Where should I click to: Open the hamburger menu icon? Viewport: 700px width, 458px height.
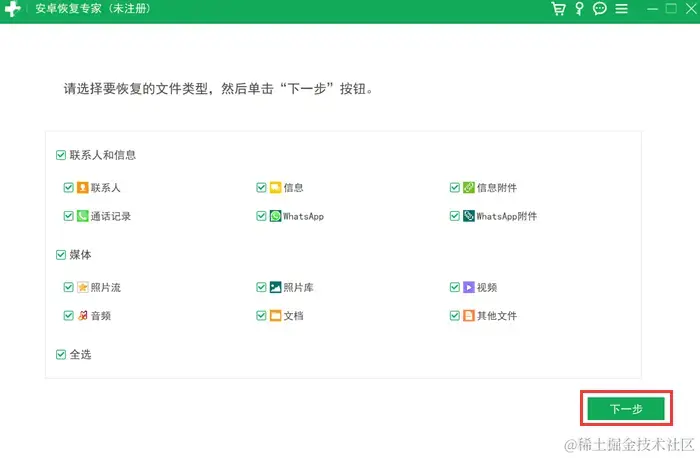click(621, 8)
